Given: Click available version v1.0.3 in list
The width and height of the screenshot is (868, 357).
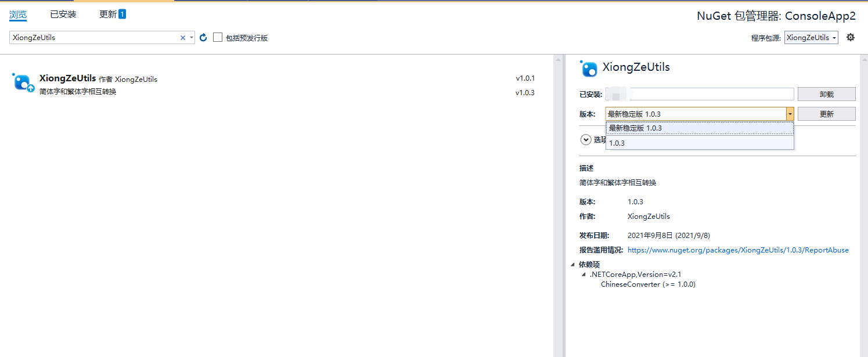Looking at the screenshot, I should click(525, 93).
